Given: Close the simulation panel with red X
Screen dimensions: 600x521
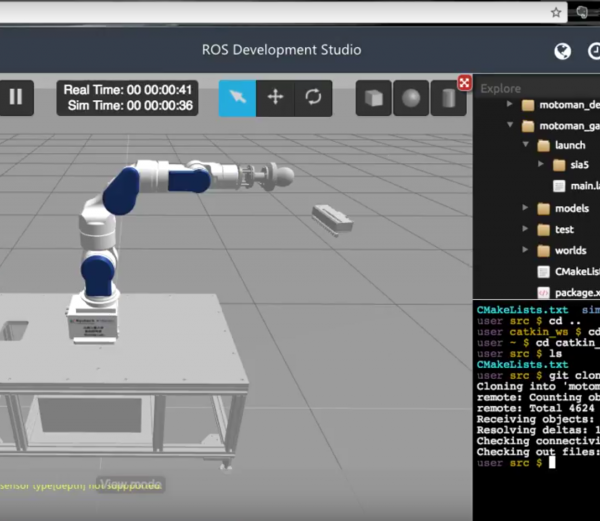Looking at the screenshot, I should tap(464, 82).
